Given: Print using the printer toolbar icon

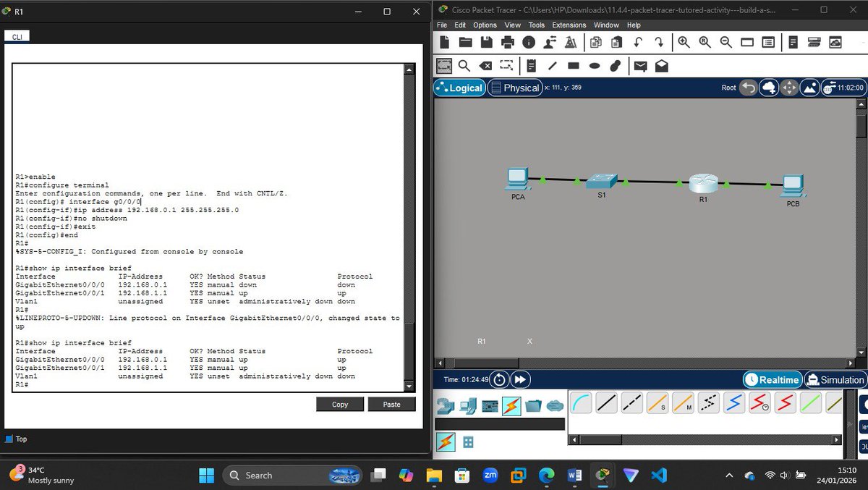Looking at the screenshot, I should [x=508, y=43].
